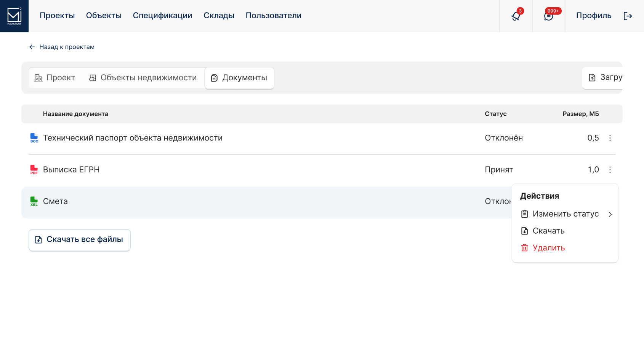
Task: Click DOC file icon of Технический паспорт
Action: (x=34, y=138)
